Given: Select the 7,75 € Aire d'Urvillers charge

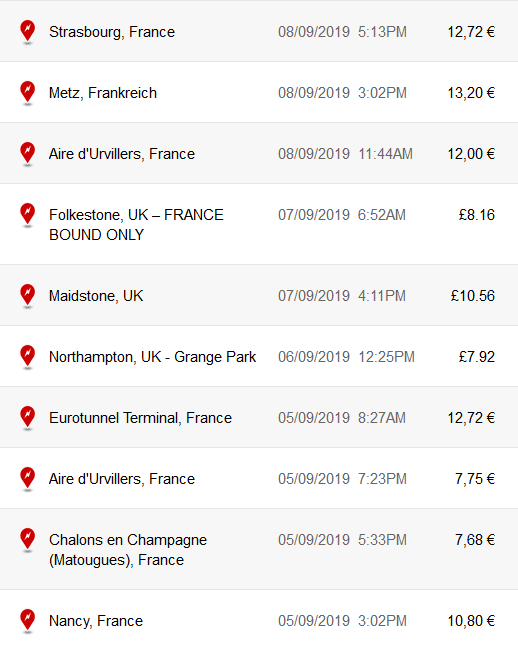Looking at the screenshot, I should point(475,479).
